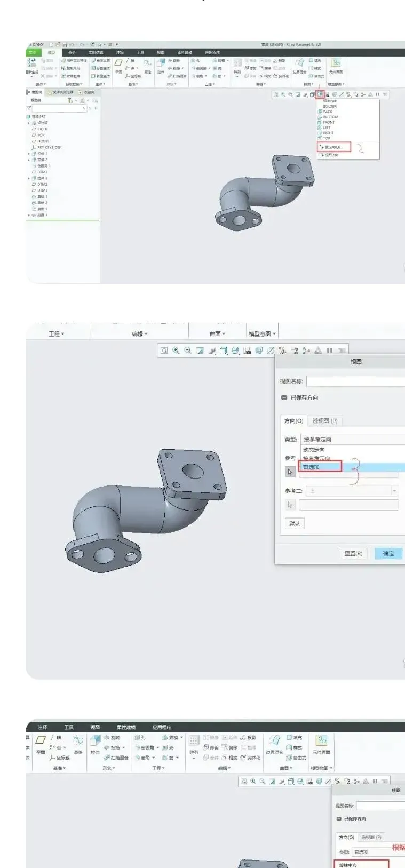Open Saved Orientations icon in middle screenshot toolbar
405x868 pixels.
point(235,351)
